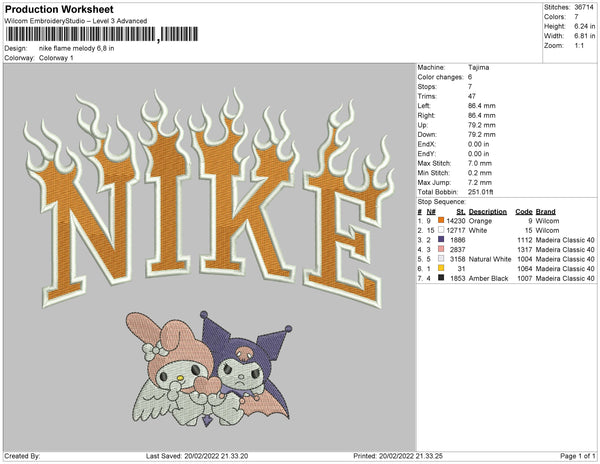
Task: Click Printed timestamp '20/02/2022 21.33.25'
Action: pos(411,456)
